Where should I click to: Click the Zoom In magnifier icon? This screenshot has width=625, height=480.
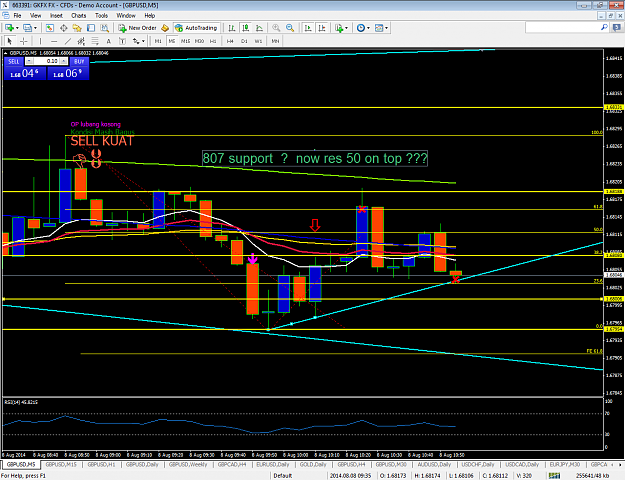point(276,28)
